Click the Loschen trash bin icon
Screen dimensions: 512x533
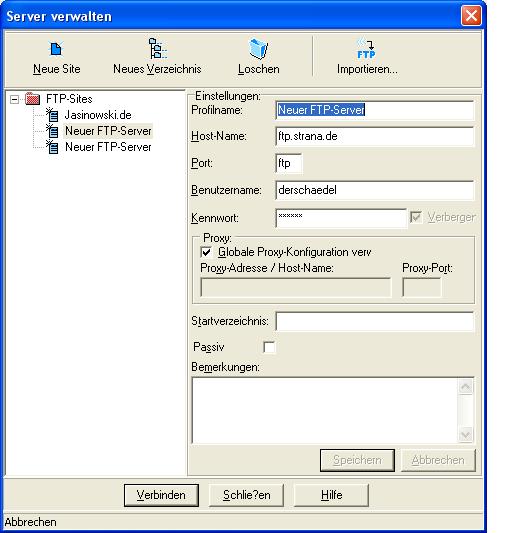point(258,49)
